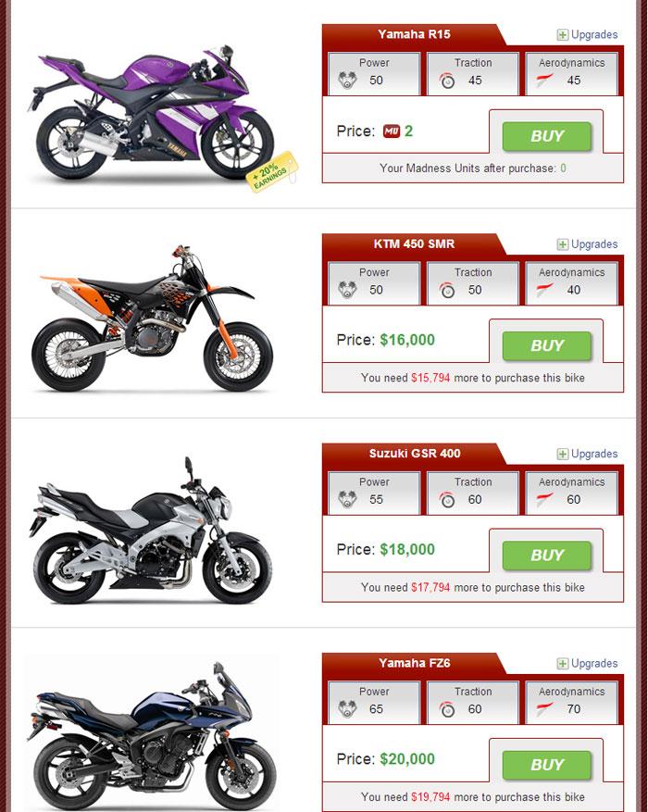Viewport: 648px width, 812px height.
Task: Click the KTM 450 SMR traction gauge icon
Action: point(447,290)
